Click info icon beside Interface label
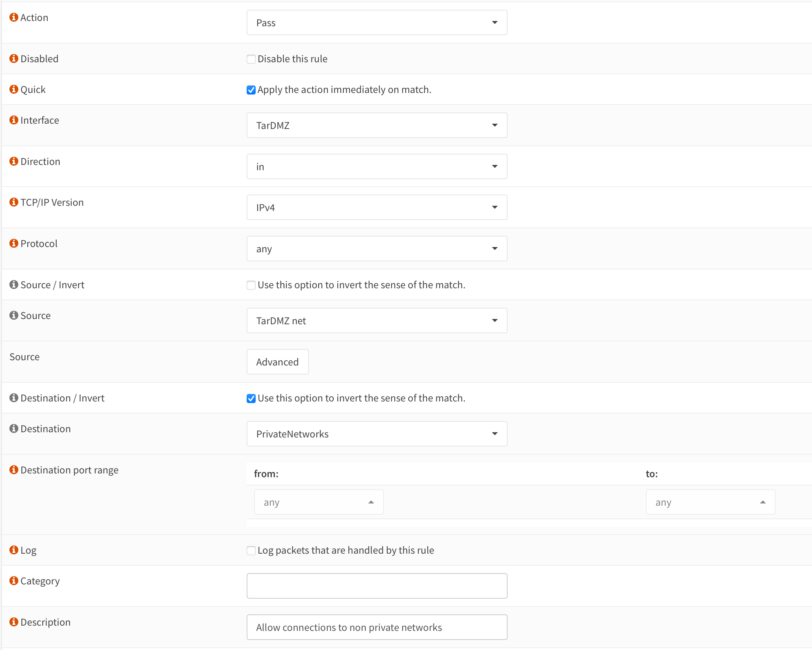Screen dimensions: 812x650 13,120
